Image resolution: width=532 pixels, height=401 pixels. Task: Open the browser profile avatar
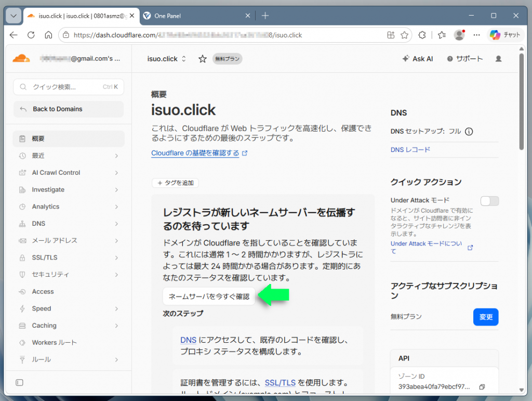(459, 35)
